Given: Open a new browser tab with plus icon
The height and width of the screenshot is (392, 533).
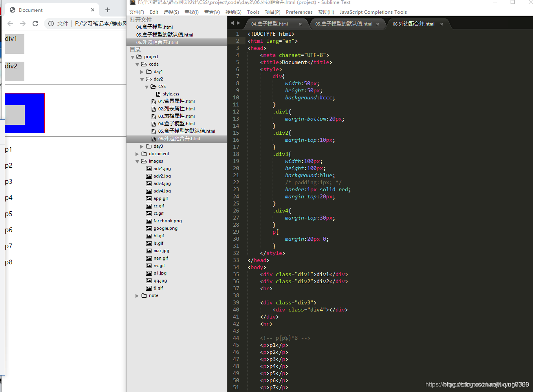Looking at the screenshot, I should click(x=108, y=10).
